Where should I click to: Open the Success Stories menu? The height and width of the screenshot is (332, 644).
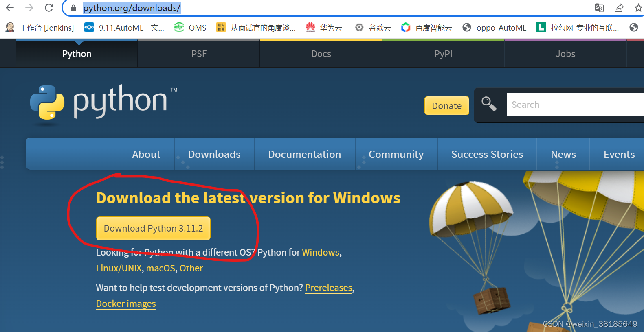click(487, 154)
